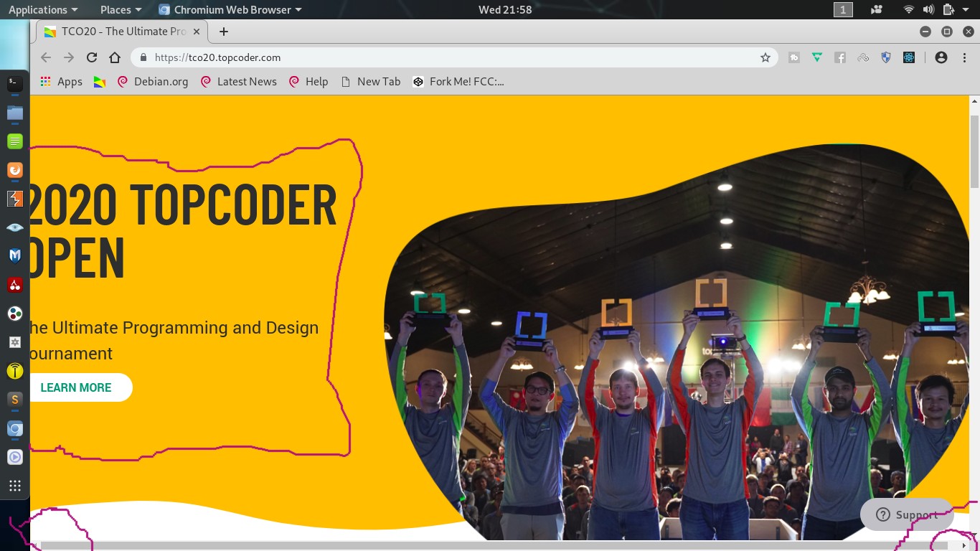
Task: Open the media player icon in the dock
Action: coord(15,457)
